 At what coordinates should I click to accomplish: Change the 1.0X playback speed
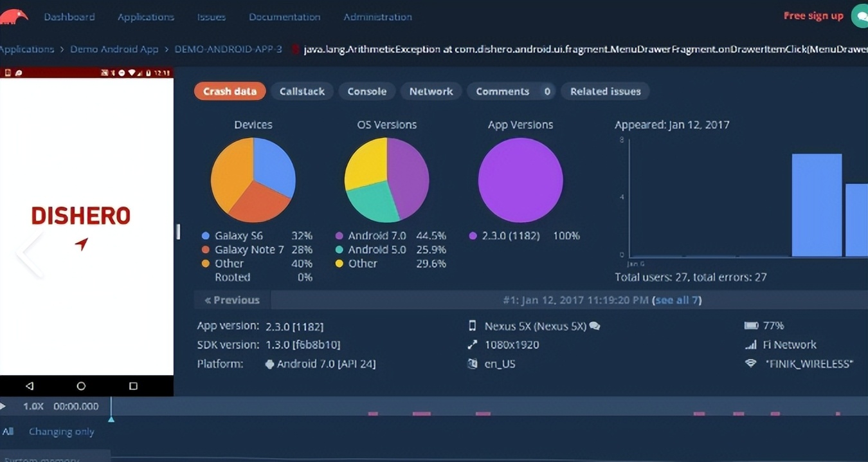33,407
